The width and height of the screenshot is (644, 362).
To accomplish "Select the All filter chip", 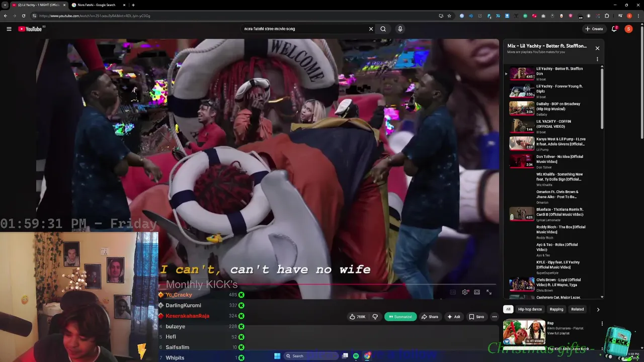I will (x=508, y=309).
